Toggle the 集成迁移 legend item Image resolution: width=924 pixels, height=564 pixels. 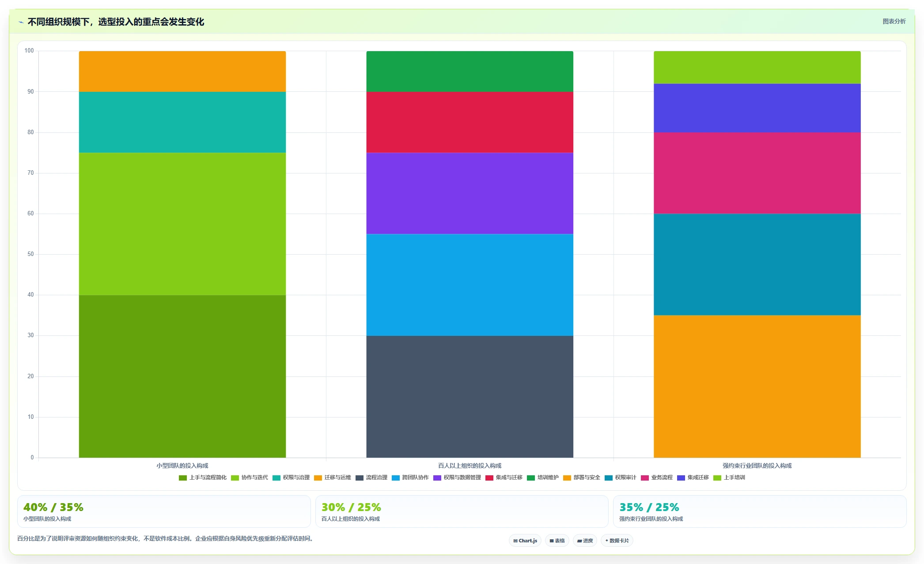pos(693,478)
